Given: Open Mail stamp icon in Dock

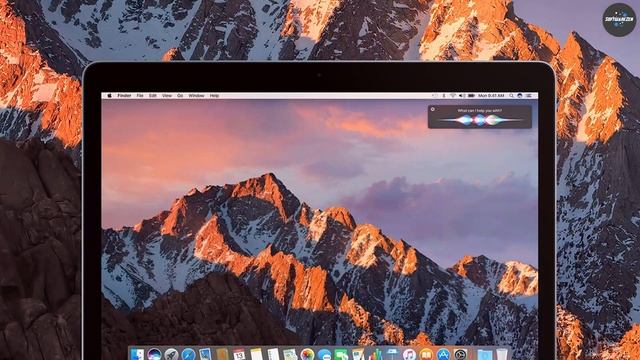Looking at the screenshot, I should click(205, 354).
